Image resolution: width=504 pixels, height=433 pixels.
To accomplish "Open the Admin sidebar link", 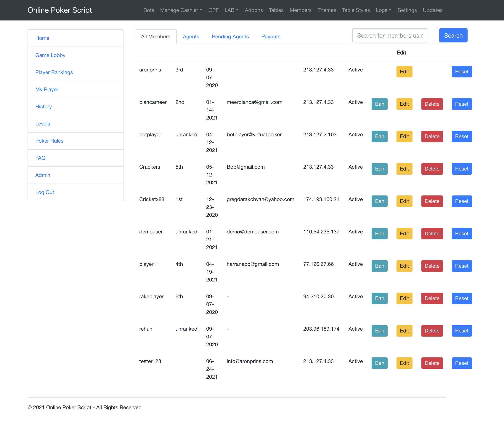I will click(x=43, y=175).
